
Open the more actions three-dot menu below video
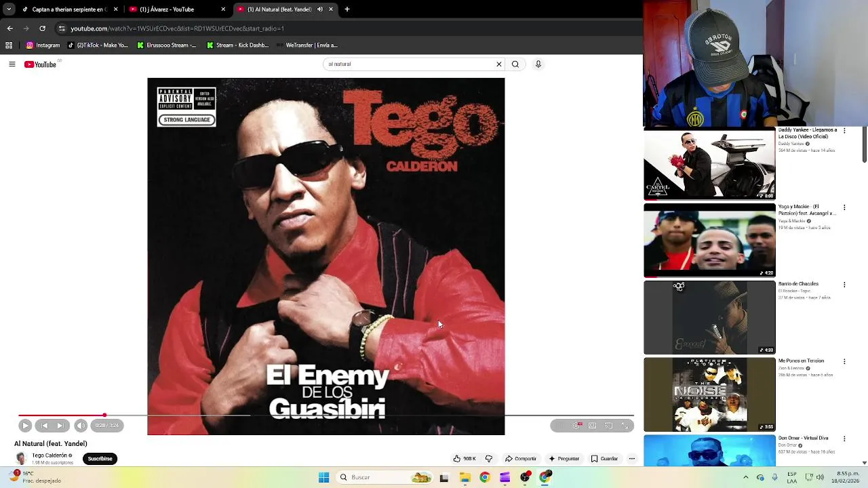[x=632, y=459]
